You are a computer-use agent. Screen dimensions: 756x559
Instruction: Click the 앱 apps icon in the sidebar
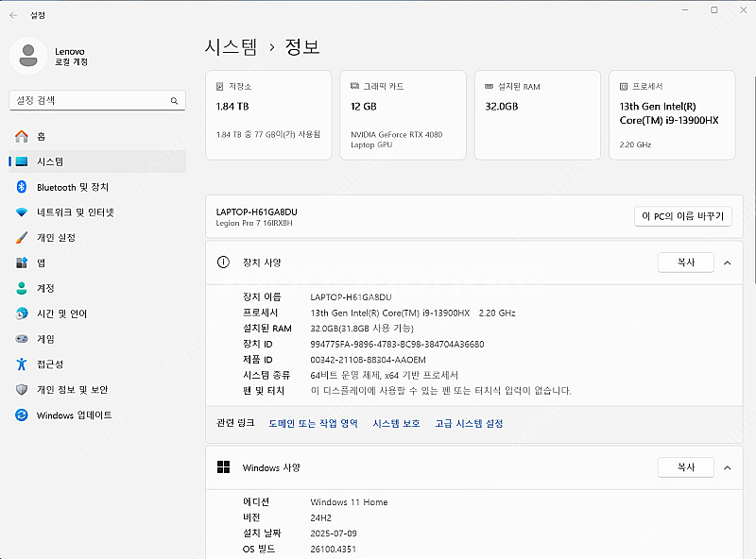point(21,263)
